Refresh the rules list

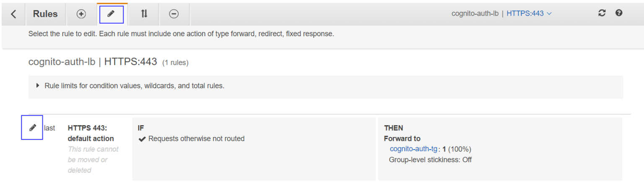602,13
